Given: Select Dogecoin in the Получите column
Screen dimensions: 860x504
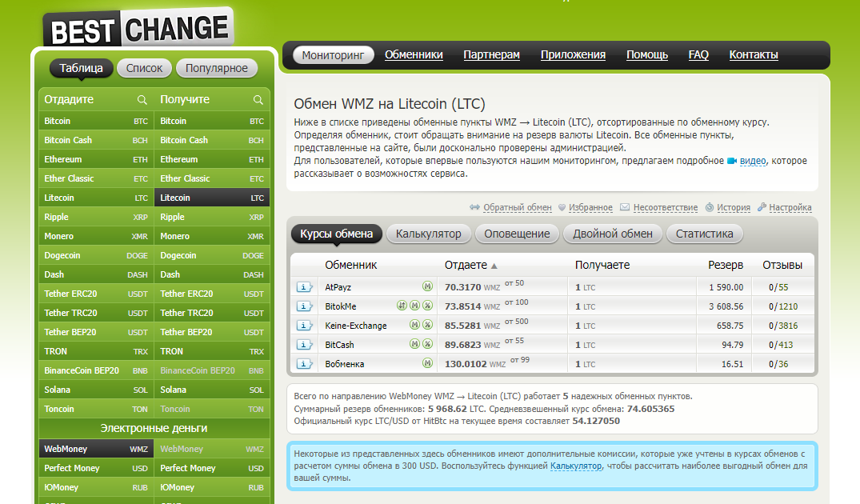Looking at the screenshot, I should click(212, 255).
